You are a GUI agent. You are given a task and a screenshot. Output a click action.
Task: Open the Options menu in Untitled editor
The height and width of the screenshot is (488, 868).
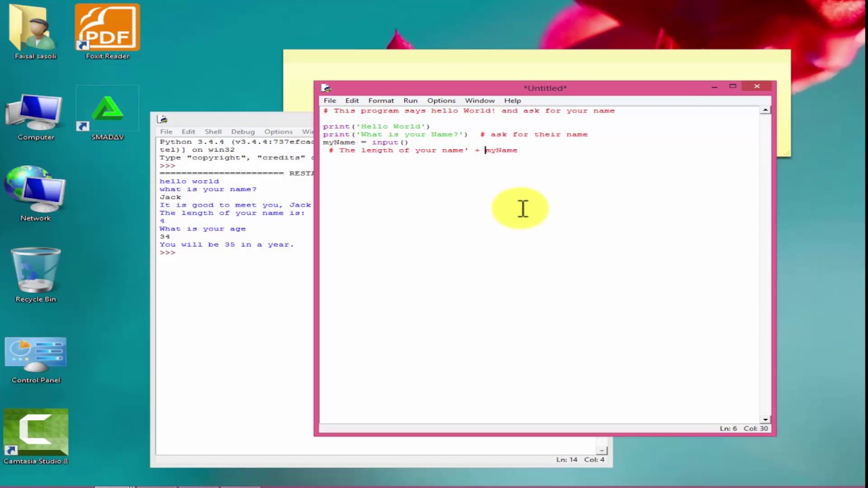click(441, 100)
